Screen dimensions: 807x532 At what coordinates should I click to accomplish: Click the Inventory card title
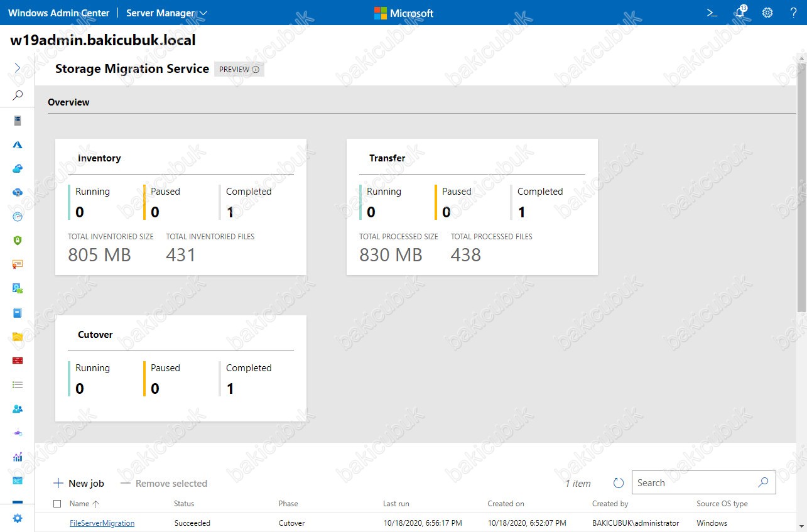pos(99,158)
